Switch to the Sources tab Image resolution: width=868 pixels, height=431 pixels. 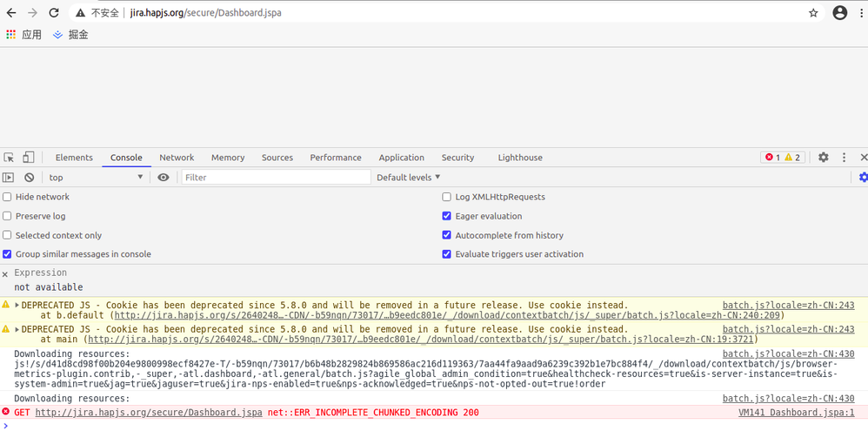[x=277, y=158]
